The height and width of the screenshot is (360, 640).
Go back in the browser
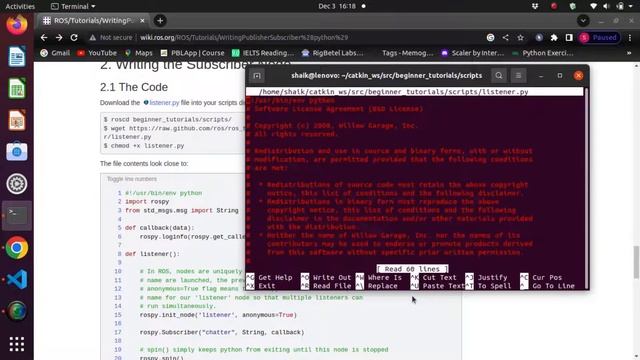pyautogui.click(x=44, y=38)
